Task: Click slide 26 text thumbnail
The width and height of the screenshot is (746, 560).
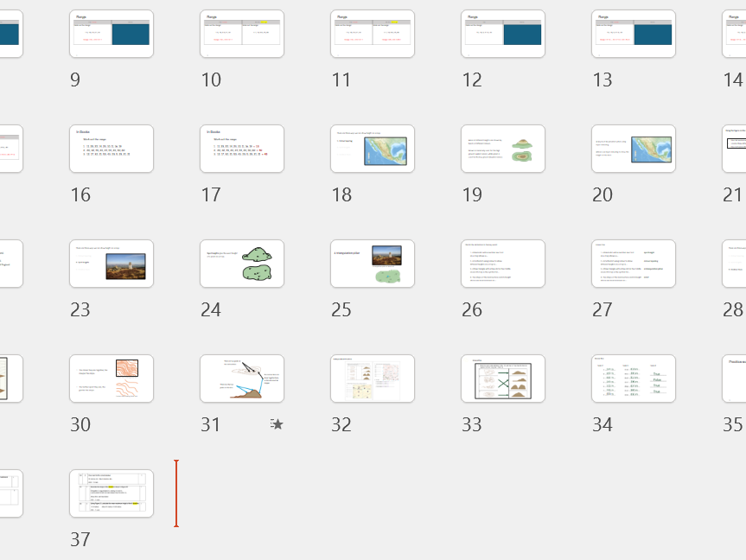Action: (x=503, y=264)
